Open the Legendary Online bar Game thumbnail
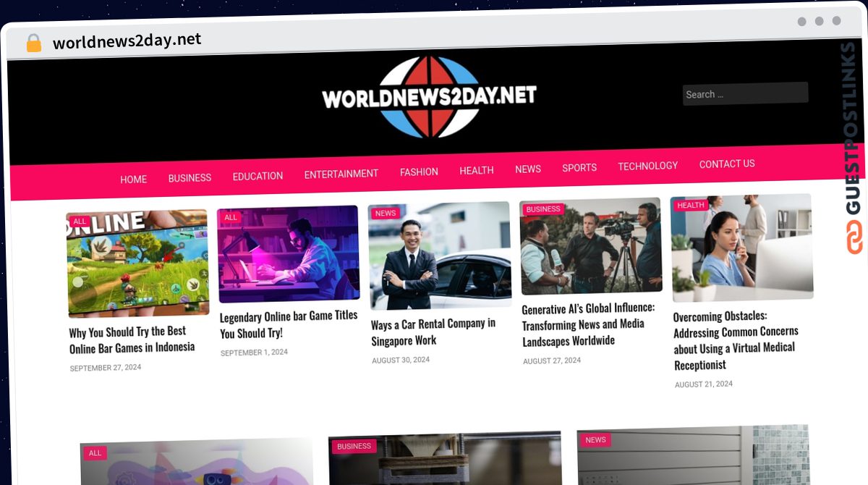868x485 pixels. click(289, 254)
